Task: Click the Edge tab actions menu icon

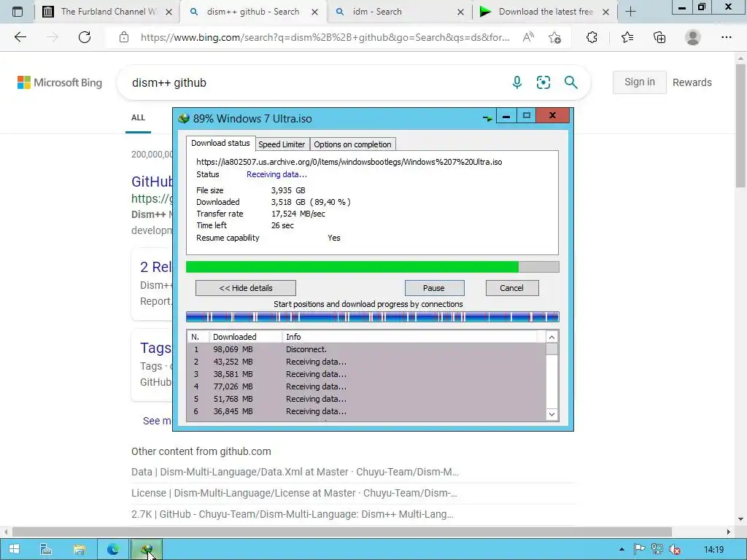Action: click(x=18, y=12)
